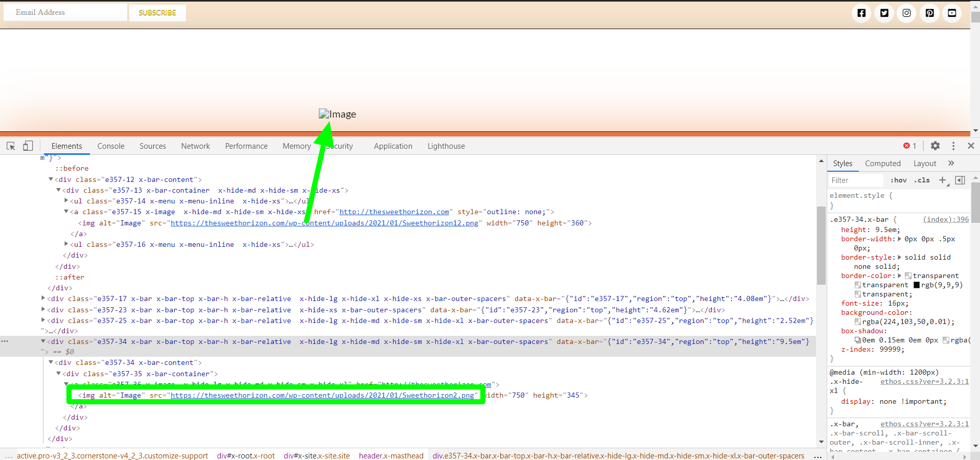Open the YouTube social icon
Image resolution: width=980 pixels, height=460 pixels.
[952, 13]
